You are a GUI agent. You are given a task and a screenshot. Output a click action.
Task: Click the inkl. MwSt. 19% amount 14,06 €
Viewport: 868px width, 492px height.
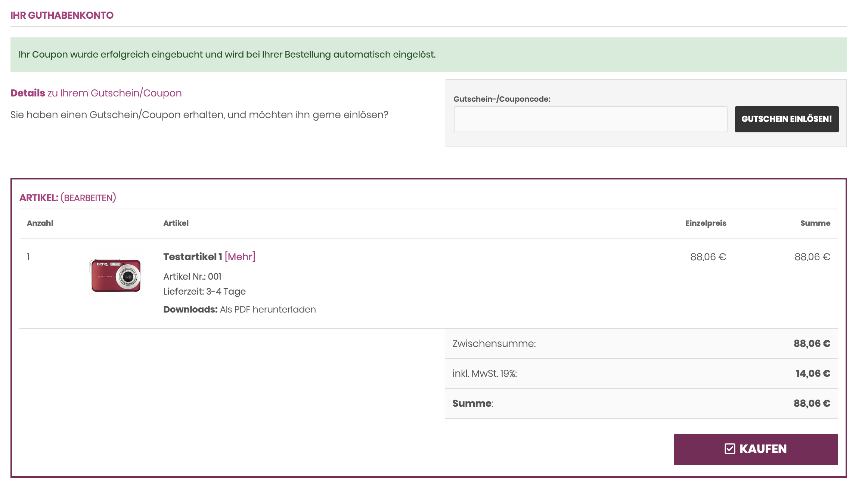pos(813,373)
